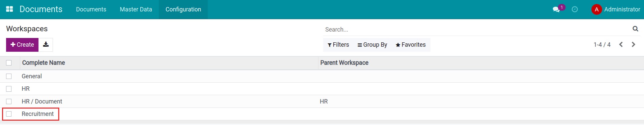Open the HR workspace name
Image resolution: width=644 pixels, height=125 pixels.
[x=26, y=89]
